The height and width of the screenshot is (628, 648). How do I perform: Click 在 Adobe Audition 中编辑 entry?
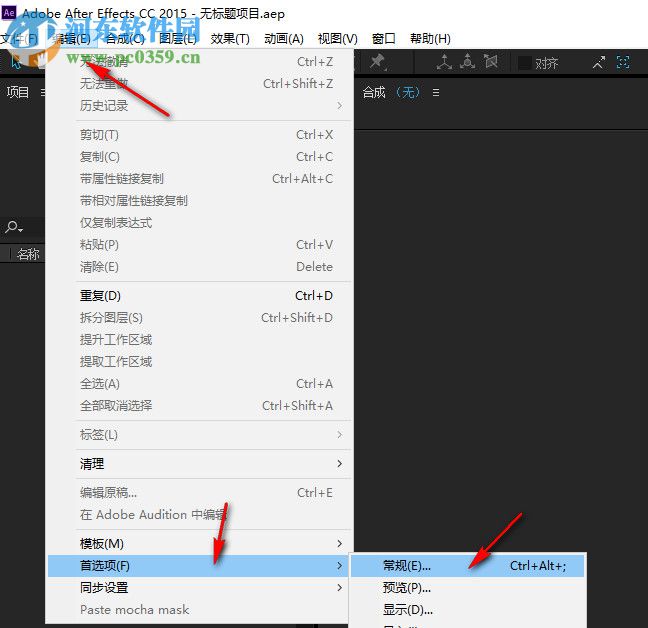199,515
